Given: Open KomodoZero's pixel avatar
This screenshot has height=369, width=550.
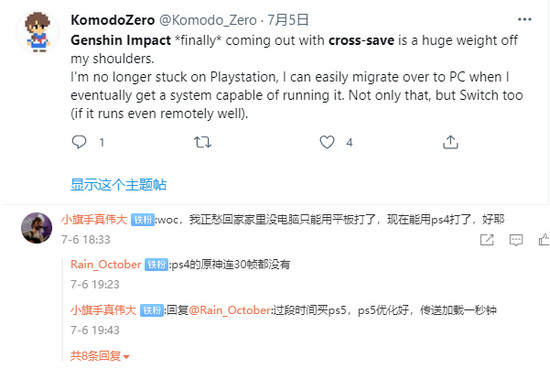Looking at the screenshot, I should [37, 32].
